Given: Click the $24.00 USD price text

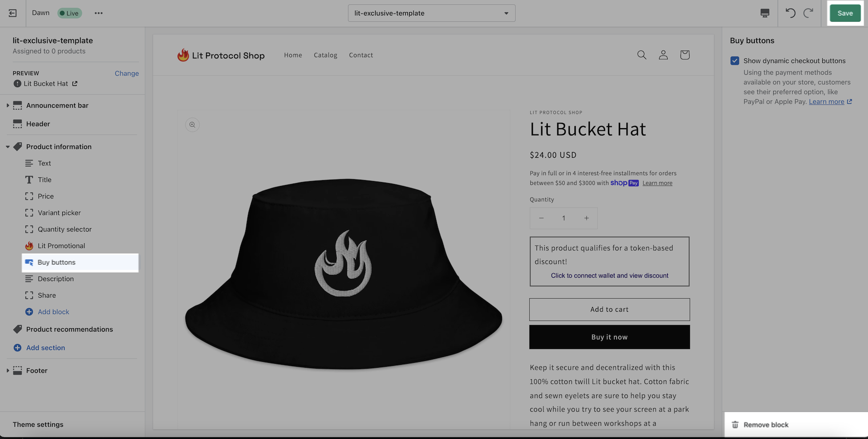Looking at the screenshot, I should tap(553, 155).
